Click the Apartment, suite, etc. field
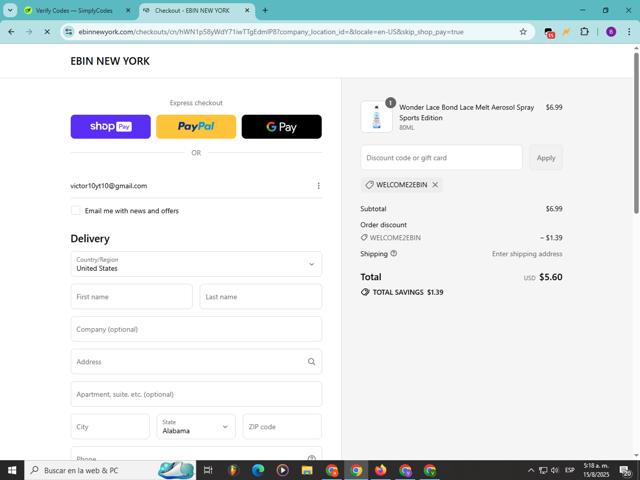The width and height of the screenshot is (640, 480). pos(196,394)
